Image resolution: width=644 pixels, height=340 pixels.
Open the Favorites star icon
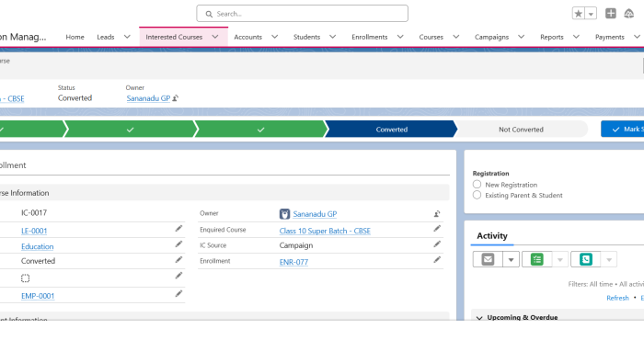pyautogui.click(x=579, y=14)
